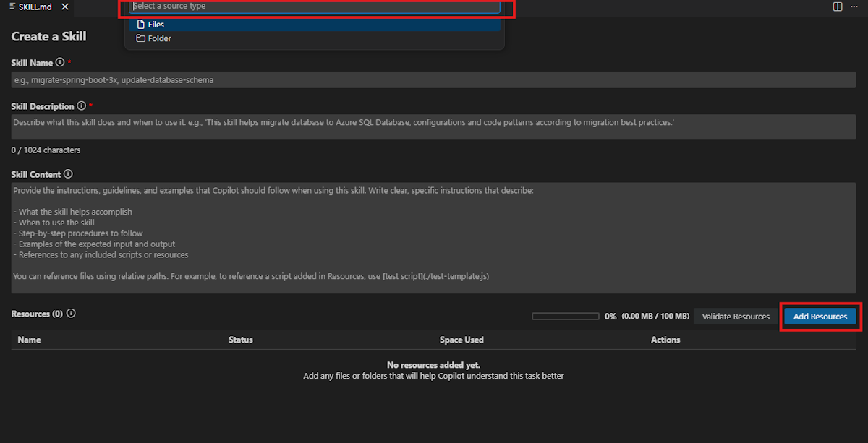Open the split editor layout icon
Screen dimensions: 868x443
click(x=838, y=7)
